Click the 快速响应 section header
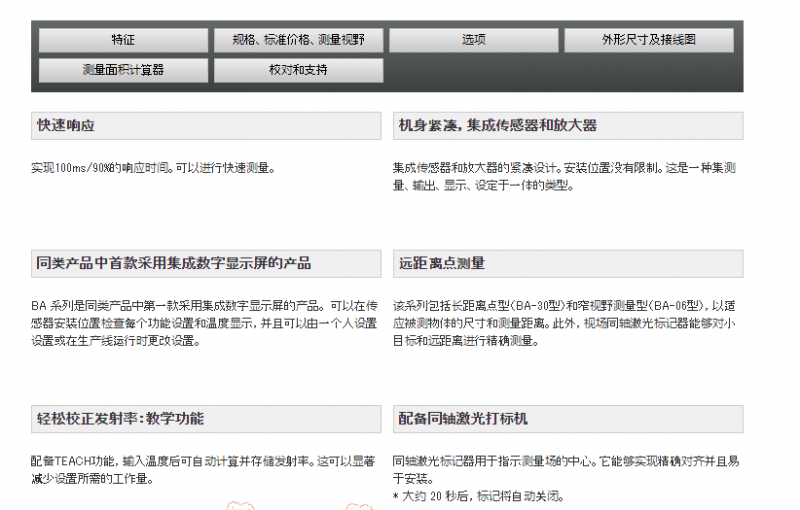 [206, 125]
